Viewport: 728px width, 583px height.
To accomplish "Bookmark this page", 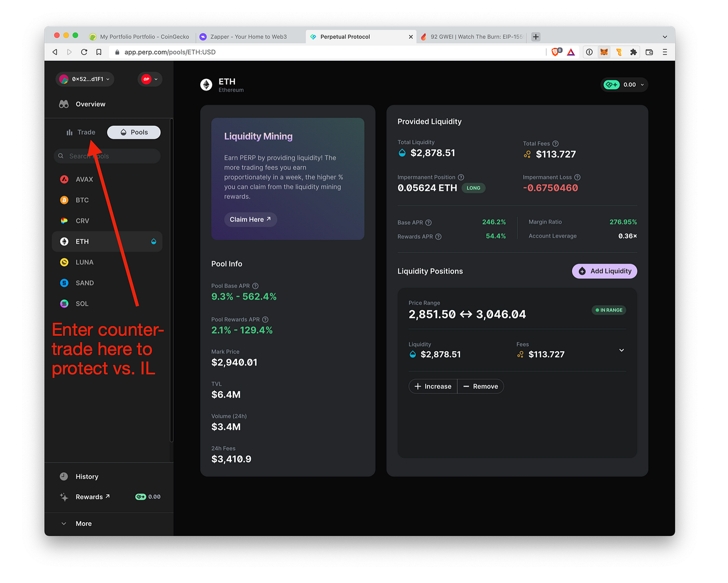I will (99, 52).
